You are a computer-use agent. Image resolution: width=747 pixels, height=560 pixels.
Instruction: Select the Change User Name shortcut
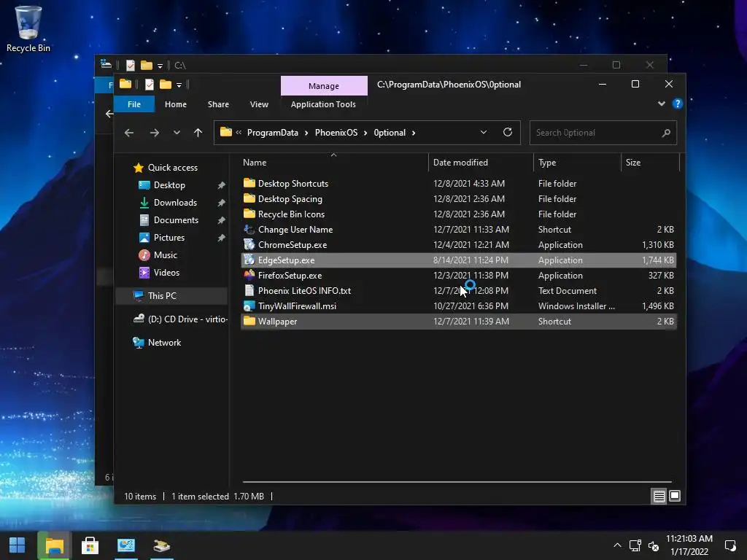point(458,230)
